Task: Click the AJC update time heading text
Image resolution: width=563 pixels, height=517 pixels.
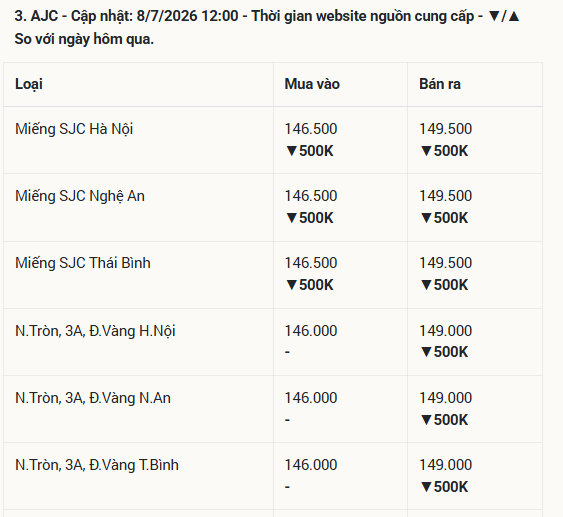Action: point(267,28)
